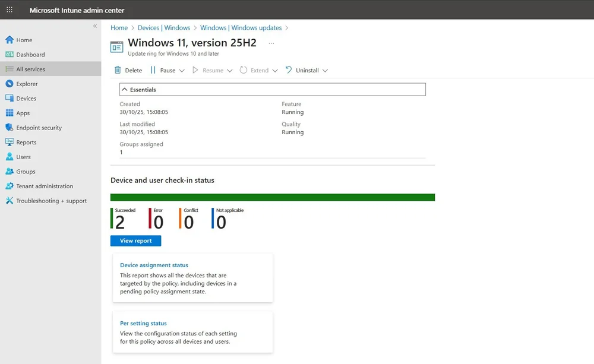Go to Windows | Windows updates breadcrumb
Screen dimensions: 594x364
click(241, 28)
